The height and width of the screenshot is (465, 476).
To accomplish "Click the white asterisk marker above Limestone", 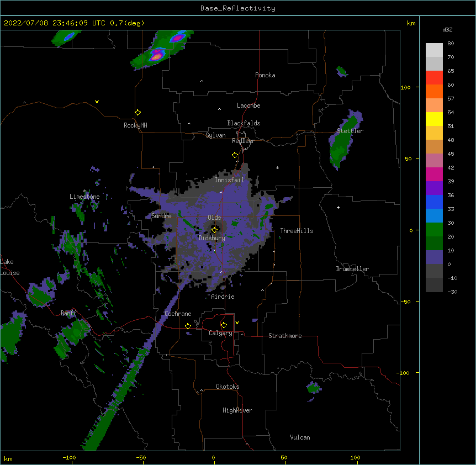I will (x=85, y=191).
